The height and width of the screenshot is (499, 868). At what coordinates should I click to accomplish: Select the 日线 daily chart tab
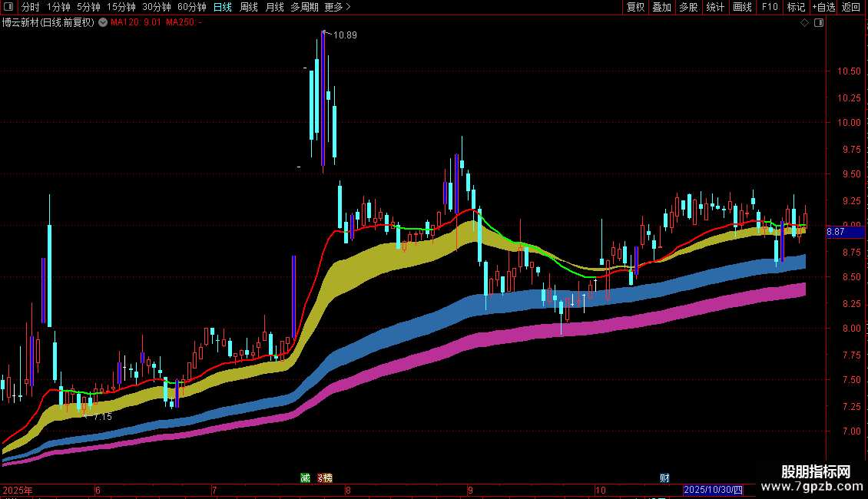[x=223, y=7]
